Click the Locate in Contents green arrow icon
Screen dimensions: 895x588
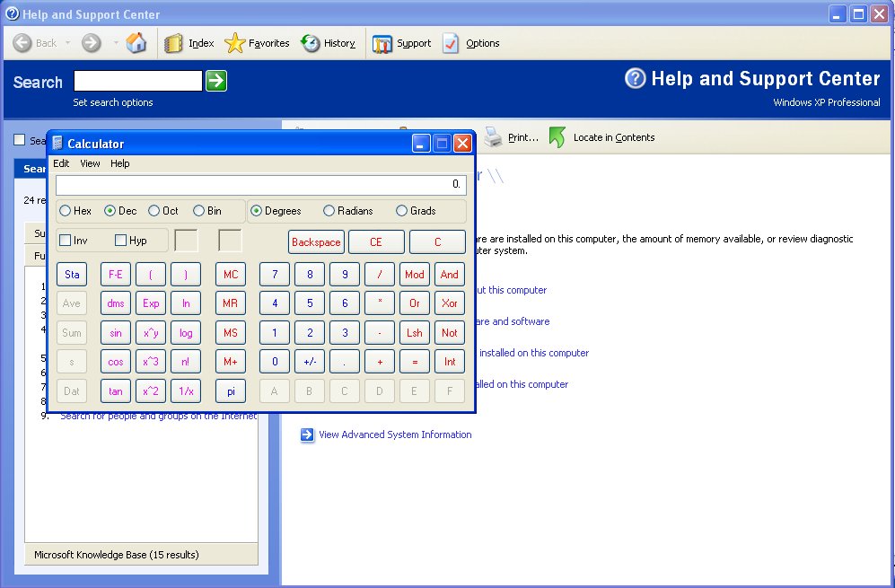tap(557, 137)
